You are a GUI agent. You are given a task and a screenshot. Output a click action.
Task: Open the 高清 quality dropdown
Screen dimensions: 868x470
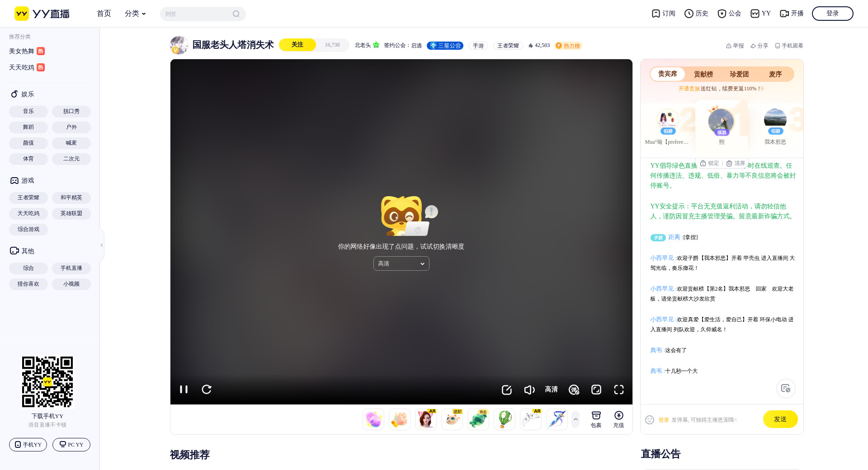(401, 263)
